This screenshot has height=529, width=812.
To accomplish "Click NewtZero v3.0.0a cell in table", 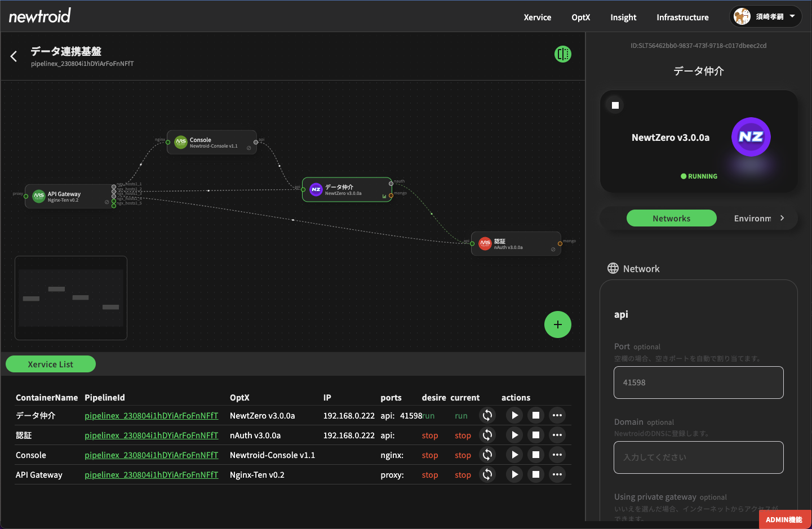I will click(x=262, y=415).
